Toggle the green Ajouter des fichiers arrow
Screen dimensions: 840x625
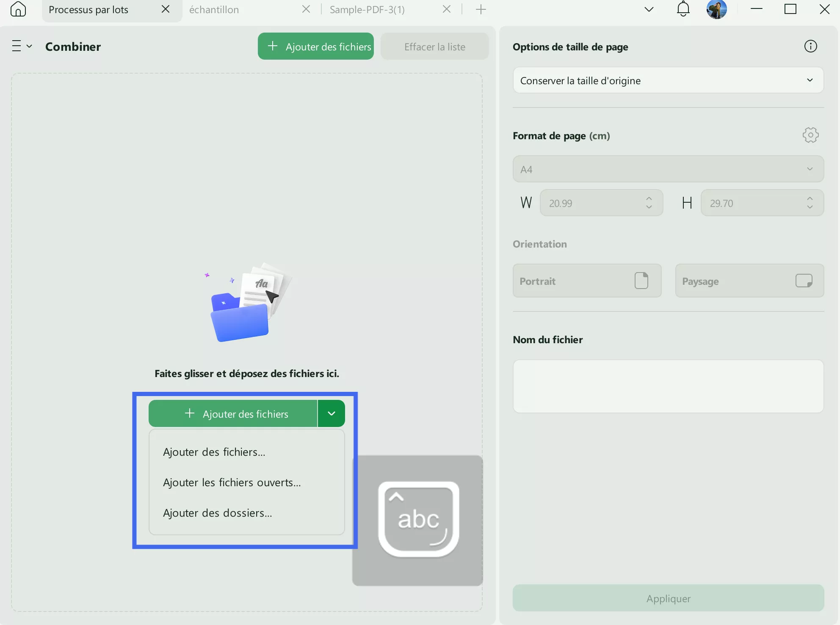coord(332,413)
